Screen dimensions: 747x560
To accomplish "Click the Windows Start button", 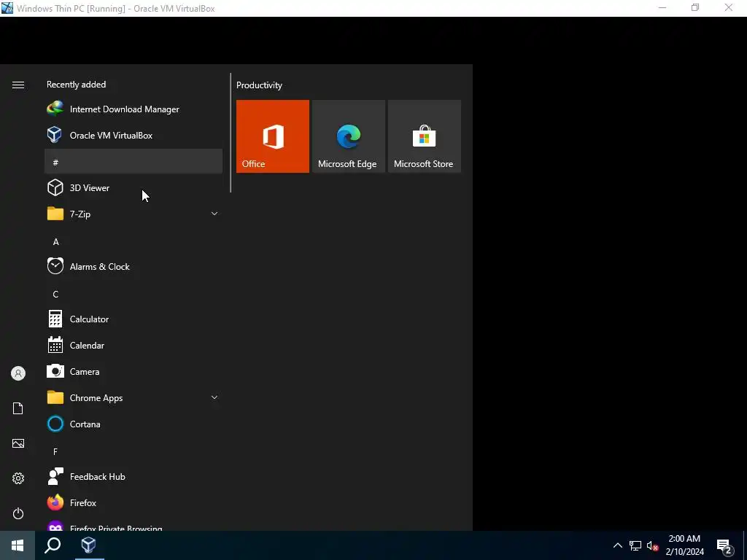I will [18, 545].
